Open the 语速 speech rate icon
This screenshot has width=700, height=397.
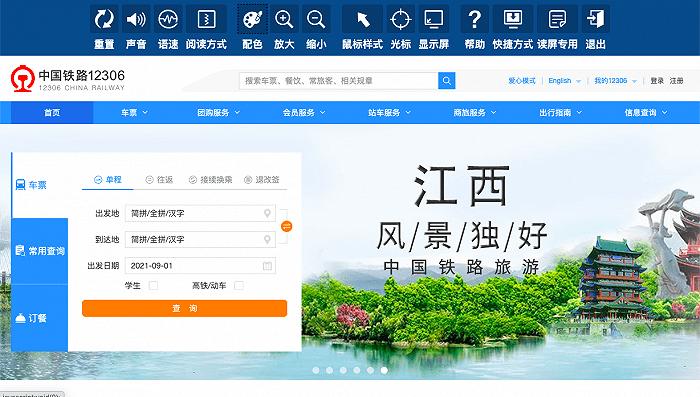(168, 19)
